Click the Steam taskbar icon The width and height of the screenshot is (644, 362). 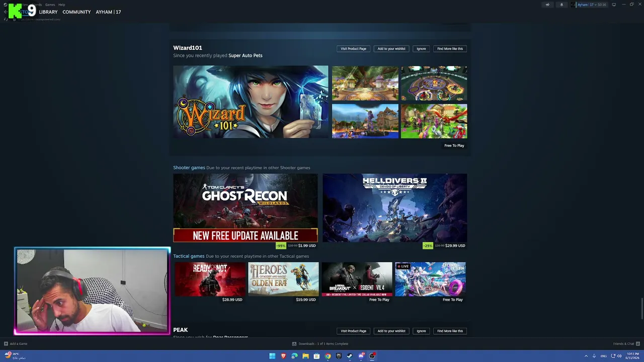pyautogui.click(x=350, y=356)
